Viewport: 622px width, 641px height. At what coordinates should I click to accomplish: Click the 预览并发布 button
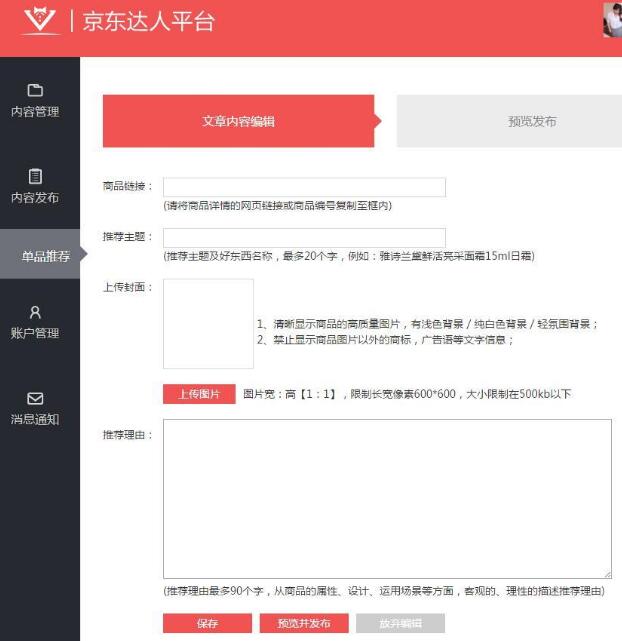tap(304, 623)
